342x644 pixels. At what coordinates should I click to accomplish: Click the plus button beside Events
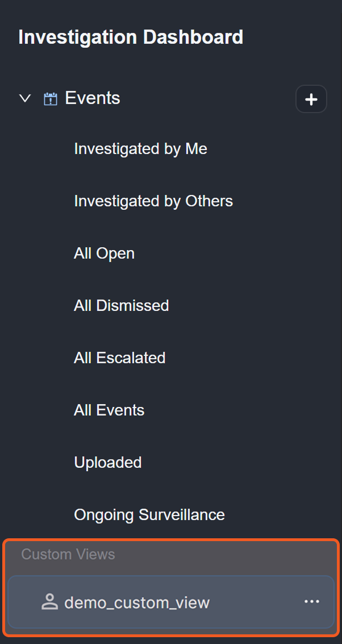click(x=311, y=99)
